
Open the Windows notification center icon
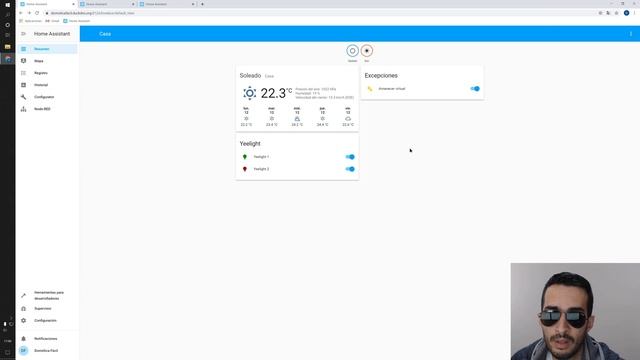point(7,352)
